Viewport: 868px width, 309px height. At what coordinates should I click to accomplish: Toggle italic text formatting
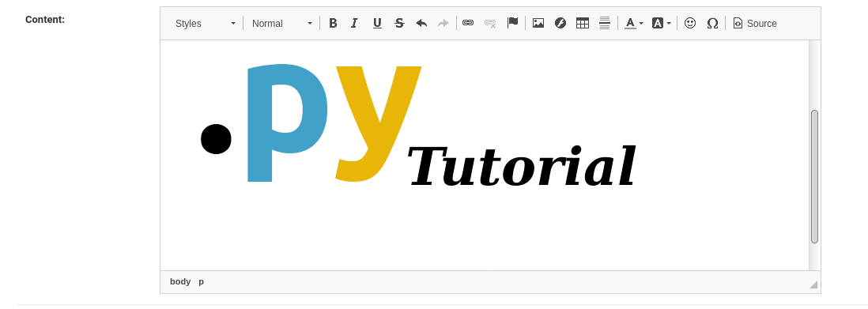355,23
